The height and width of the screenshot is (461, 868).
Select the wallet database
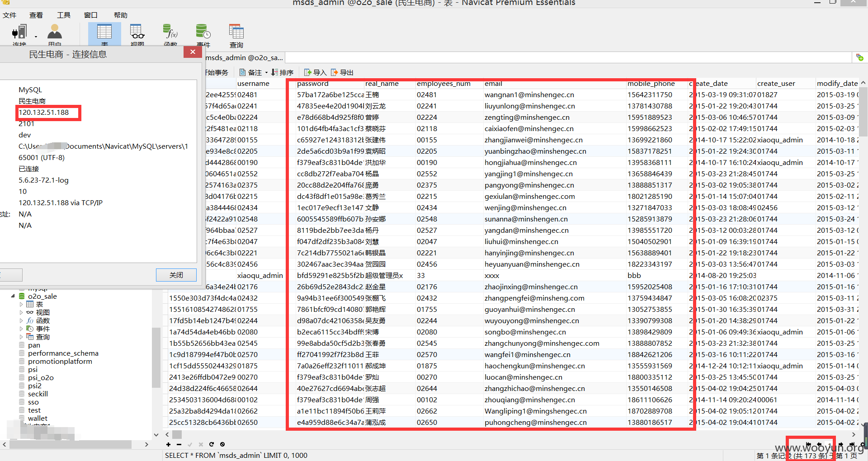(x=38, y=419)
